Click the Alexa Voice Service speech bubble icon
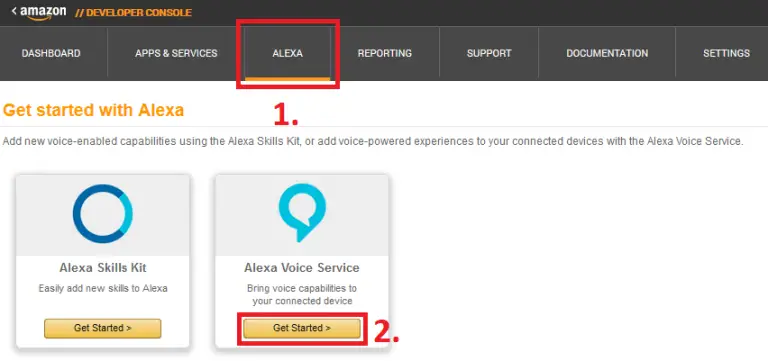768x361 pixels. point(302,212)
